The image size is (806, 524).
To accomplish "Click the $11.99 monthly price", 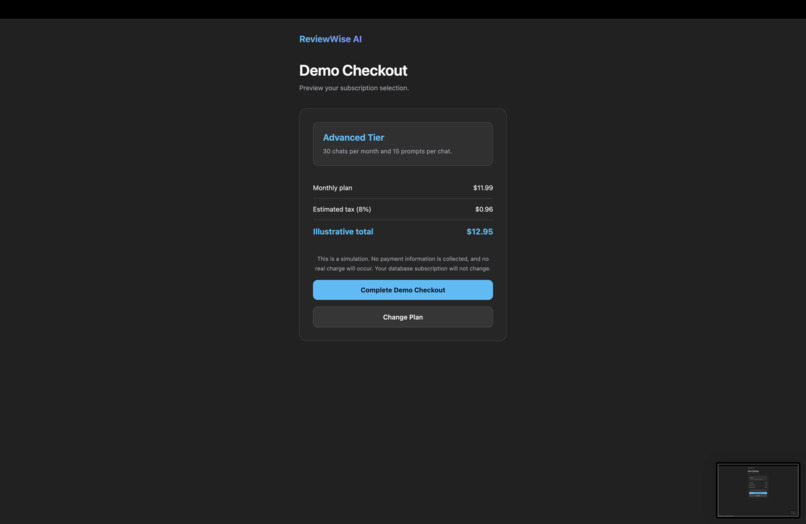I will [x=483, y=188].
